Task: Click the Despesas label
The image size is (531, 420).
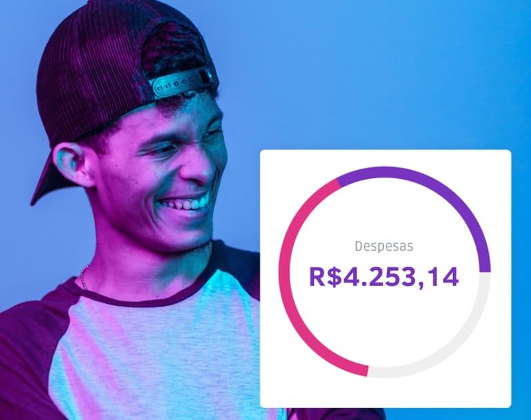Action: (384, 246)
